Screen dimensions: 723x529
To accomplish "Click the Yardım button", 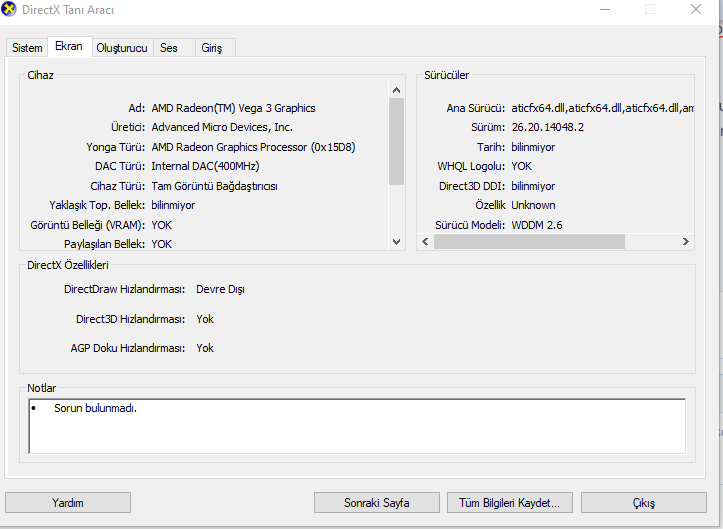I will click(68, 502).
